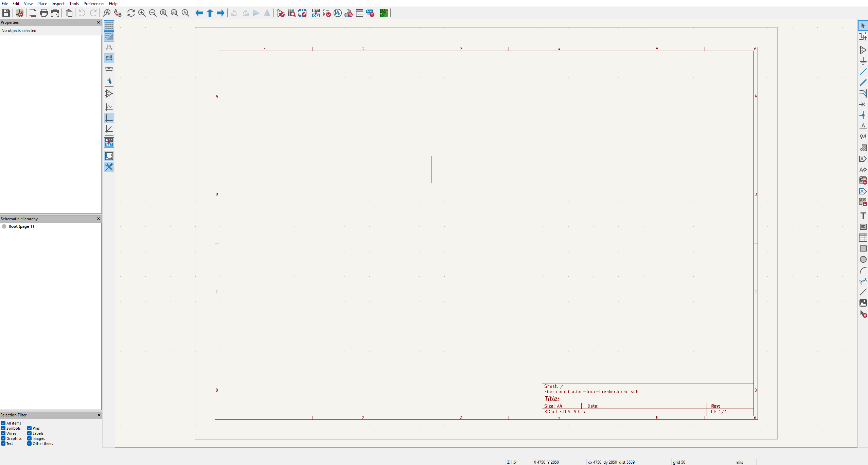Toggle grid display button
Image resolution: width=868 pixels, height=465 pixels.
(x=109, y=25)
